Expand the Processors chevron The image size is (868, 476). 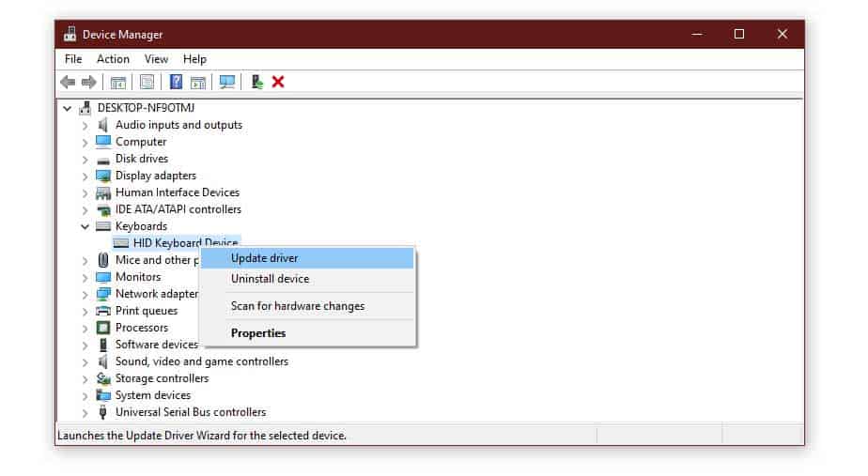coord(85,329)
